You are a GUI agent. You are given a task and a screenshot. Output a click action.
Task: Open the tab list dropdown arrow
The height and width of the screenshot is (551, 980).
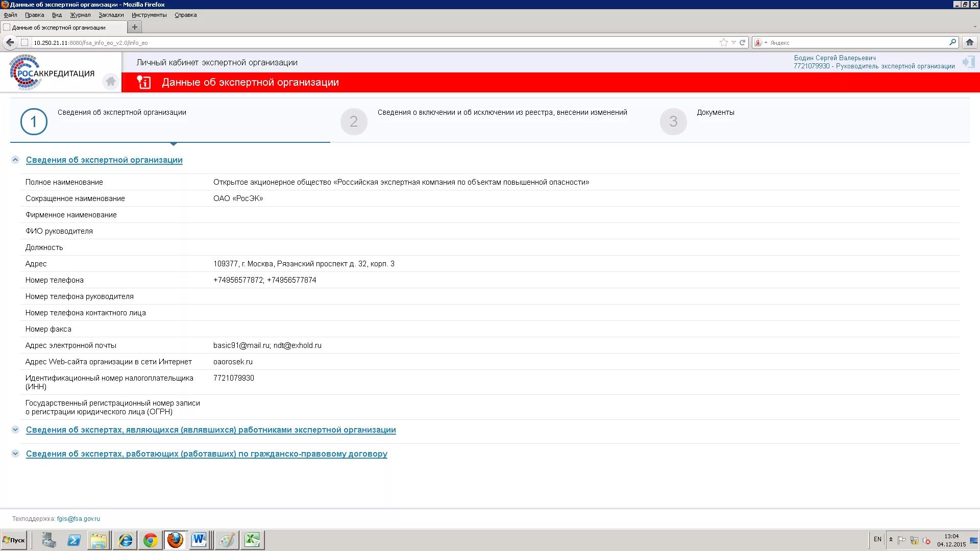click(x=974, y=27)
